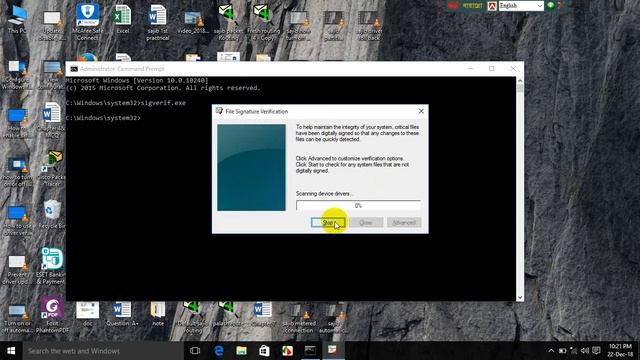The height and width of the screenshot is (360, 640).
Task: Open the sajib metered connection video icon
Action: coord(299,318)
